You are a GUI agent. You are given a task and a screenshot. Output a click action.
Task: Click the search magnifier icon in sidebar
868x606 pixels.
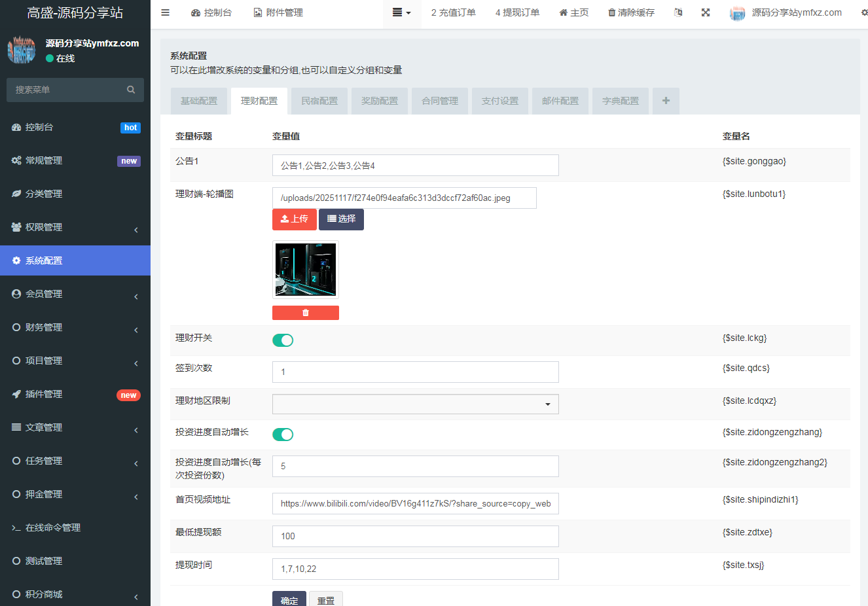[x=131, y=90]
